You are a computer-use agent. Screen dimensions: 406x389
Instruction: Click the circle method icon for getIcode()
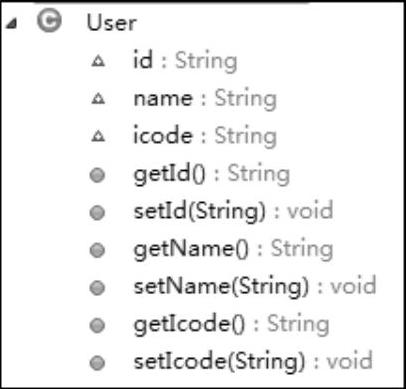pos(97,325)
